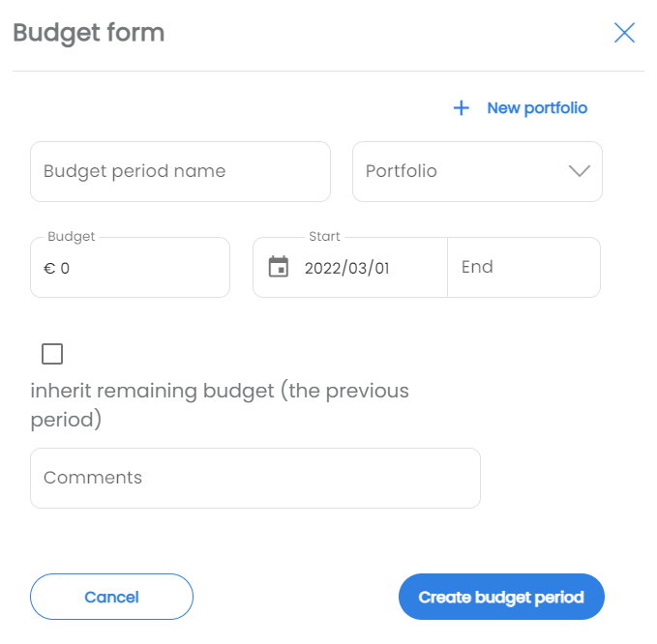
Task: Open the Portfolio dropdown
Action: (x=477, y=171)
